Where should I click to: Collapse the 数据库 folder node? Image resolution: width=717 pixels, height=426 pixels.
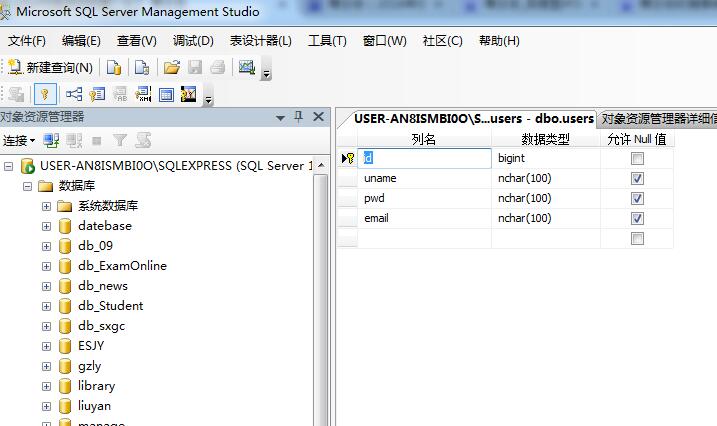click(27, 186)
